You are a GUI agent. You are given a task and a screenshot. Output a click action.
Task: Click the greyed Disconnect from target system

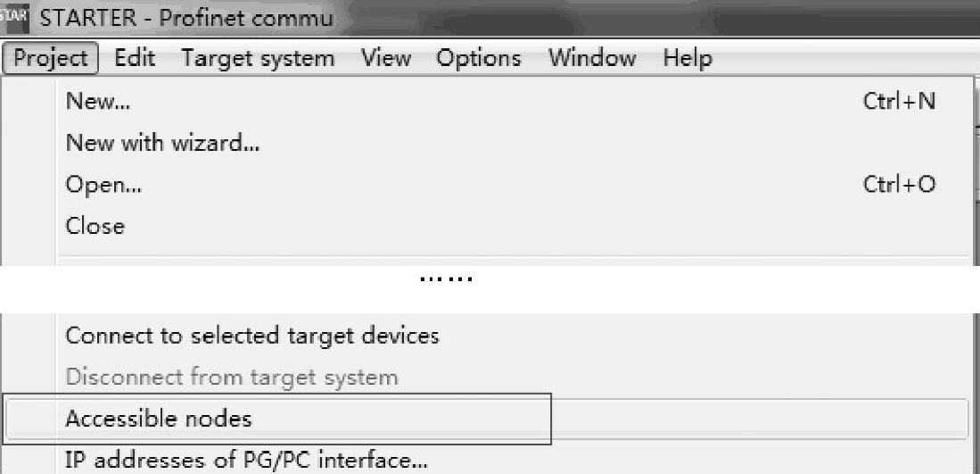tap(232, 377)
